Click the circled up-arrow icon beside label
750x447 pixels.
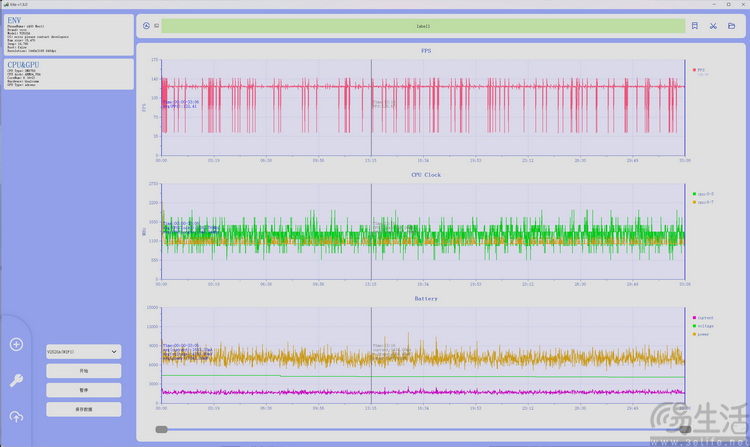coord(146,26)
